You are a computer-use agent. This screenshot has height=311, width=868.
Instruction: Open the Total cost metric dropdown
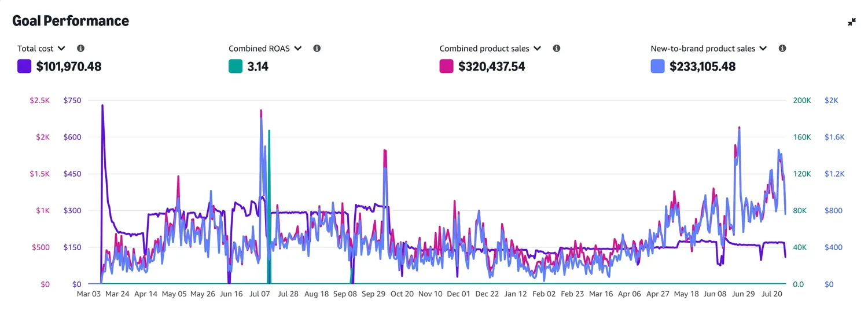click(41, 49)
